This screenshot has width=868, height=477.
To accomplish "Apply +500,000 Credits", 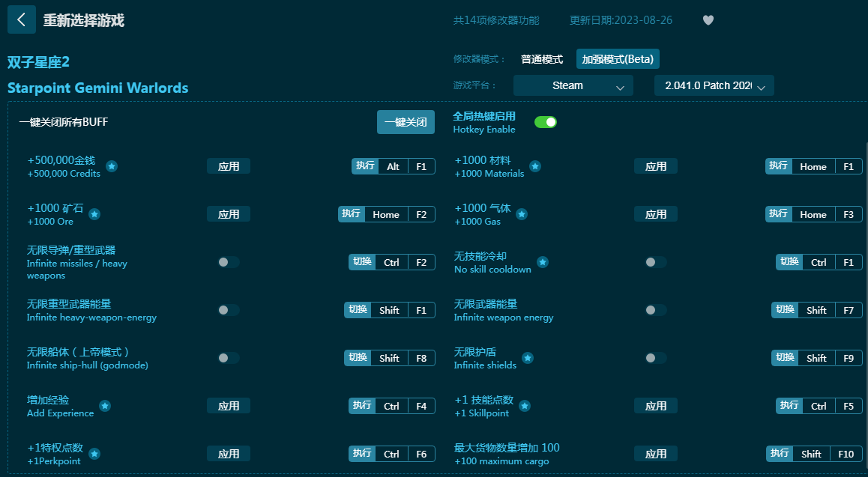I will click(x=229, y=166).
